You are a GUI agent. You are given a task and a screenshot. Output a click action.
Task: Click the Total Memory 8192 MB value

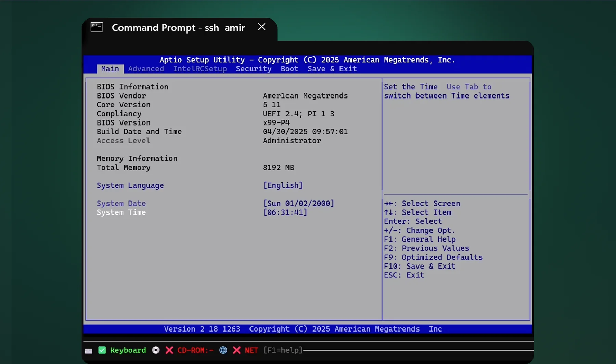point(279,168)
